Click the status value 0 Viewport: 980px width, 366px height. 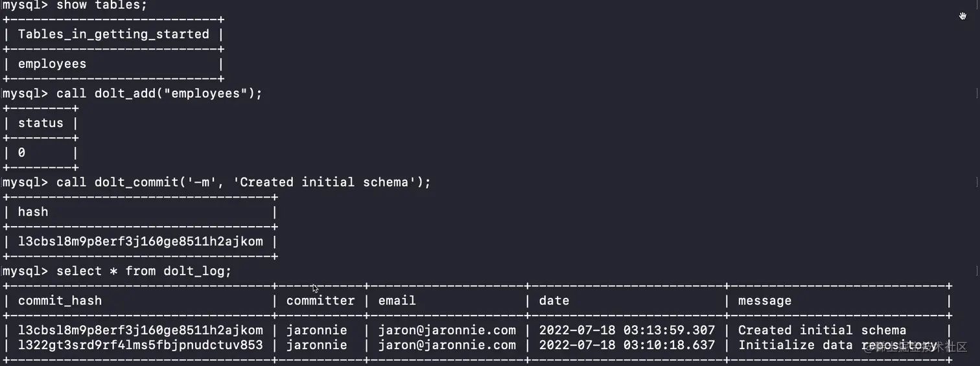tap(21, 153)
